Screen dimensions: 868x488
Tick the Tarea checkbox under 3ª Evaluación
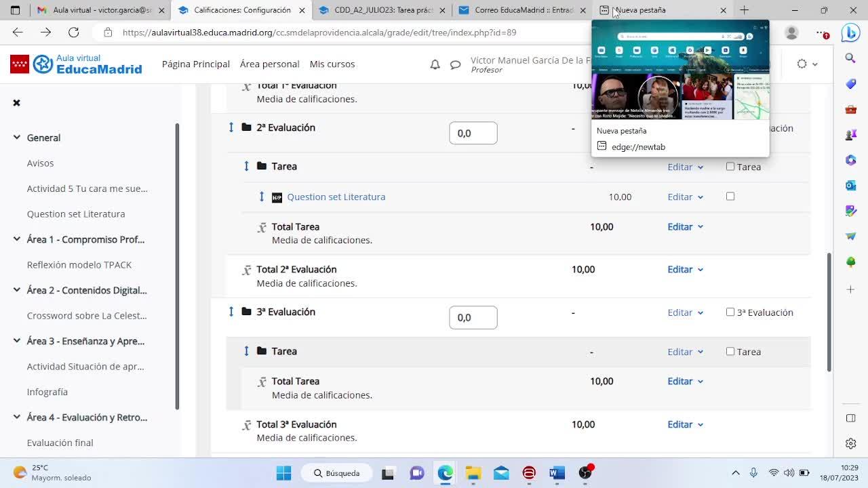730,351
